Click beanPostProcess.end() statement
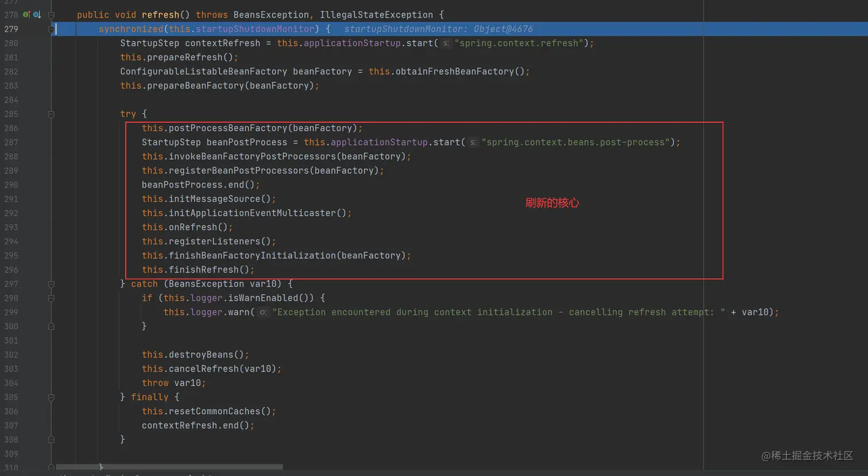The image size is (868, 476). pyautogui.click(x=201, y=185)
